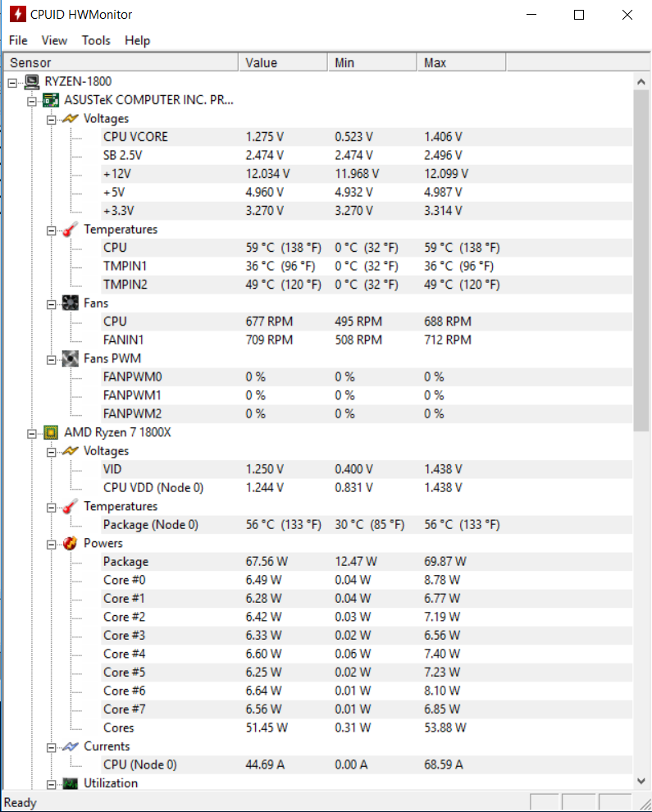Open the File menu
The width and height of the screenshot is (652, 812).
coord(18,40)
